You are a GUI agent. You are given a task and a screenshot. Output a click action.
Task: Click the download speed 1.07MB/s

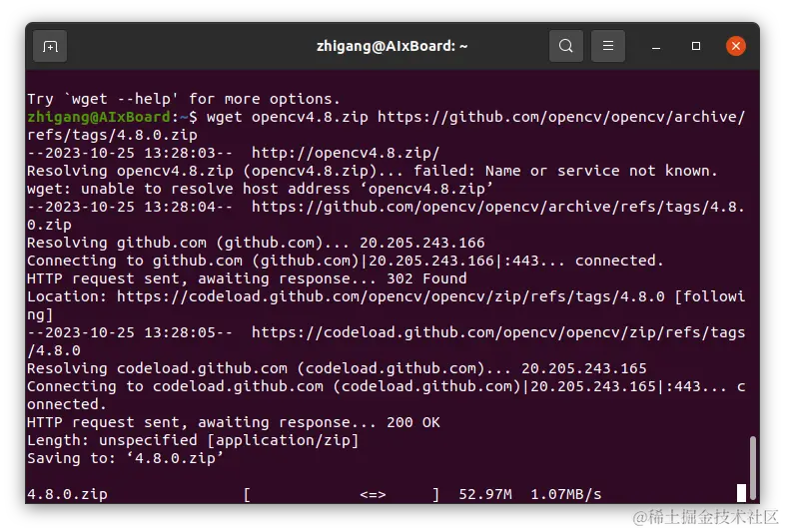pos(565,494)
